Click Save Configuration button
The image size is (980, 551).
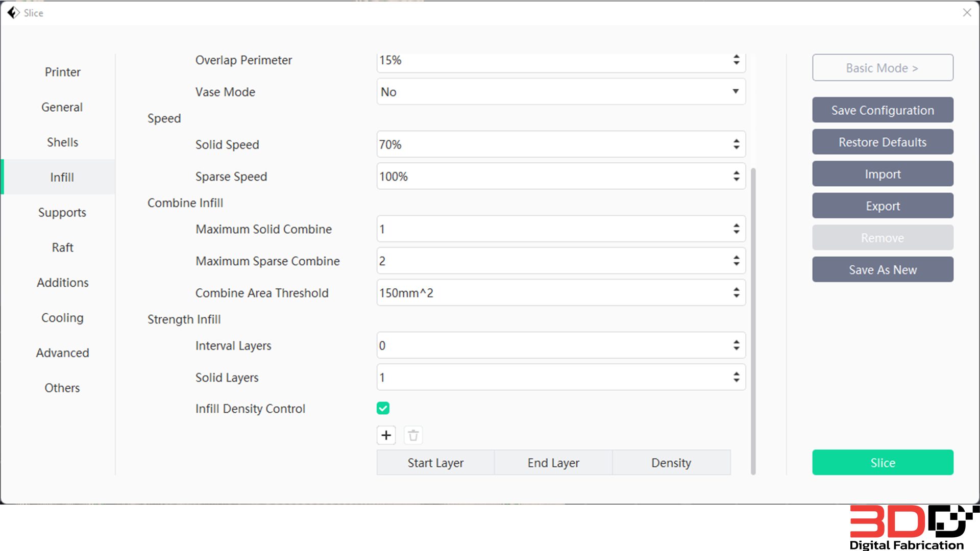(x=882, y=110)
